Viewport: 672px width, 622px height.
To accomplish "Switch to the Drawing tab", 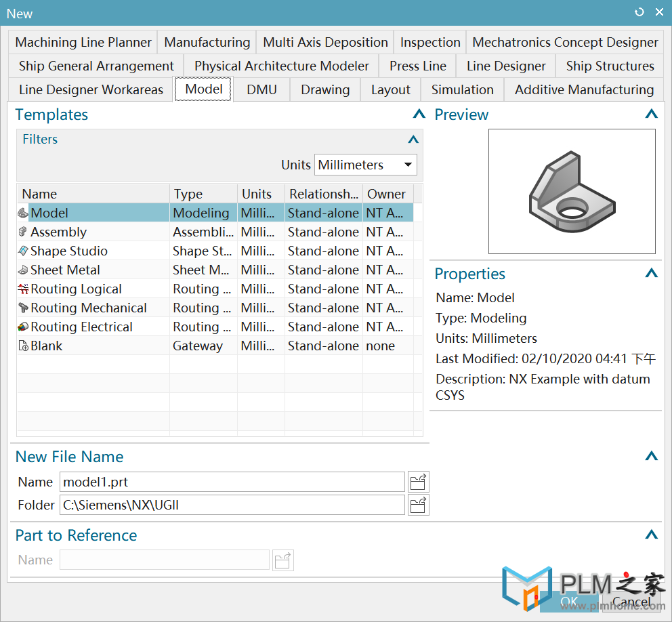I will tap(325, 89).
